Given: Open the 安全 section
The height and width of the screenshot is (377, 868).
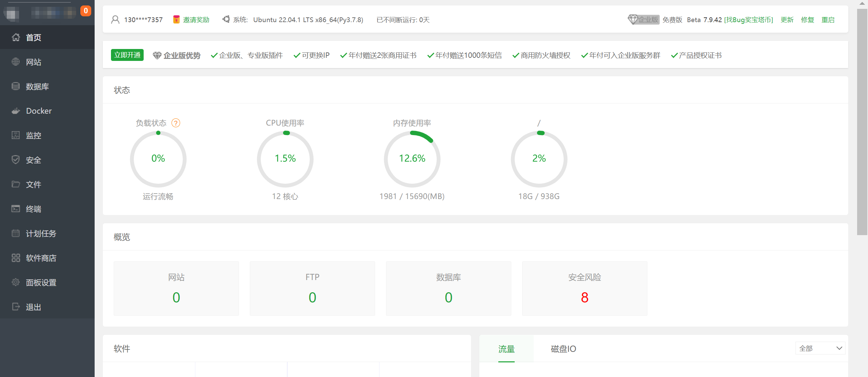Looking at the screenshot, I should pyautogui.click(x=47, y=160).
